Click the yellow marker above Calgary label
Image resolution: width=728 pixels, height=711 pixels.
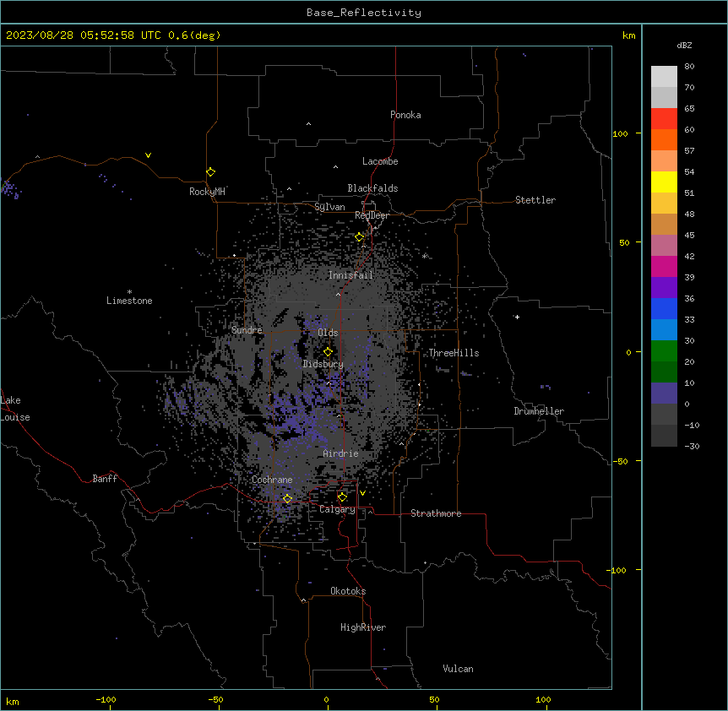point(342,497)
